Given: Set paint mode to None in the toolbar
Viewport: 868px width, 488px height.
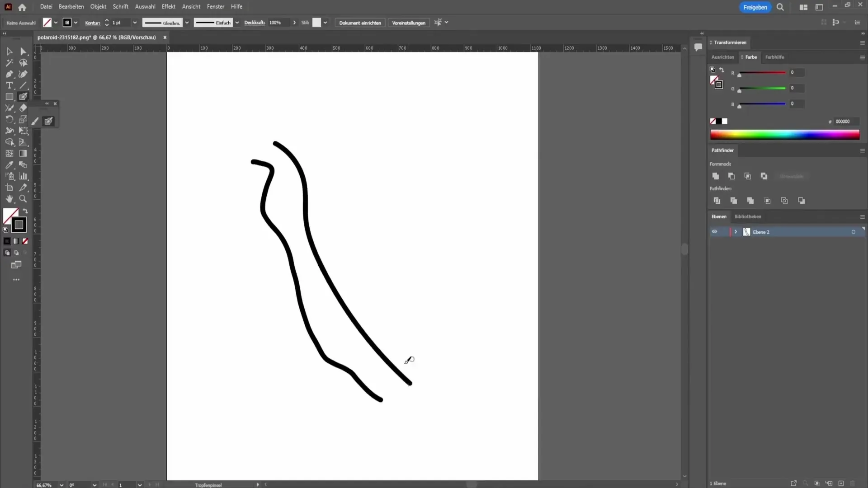Looking at the screenshot, I should (25, 241).
